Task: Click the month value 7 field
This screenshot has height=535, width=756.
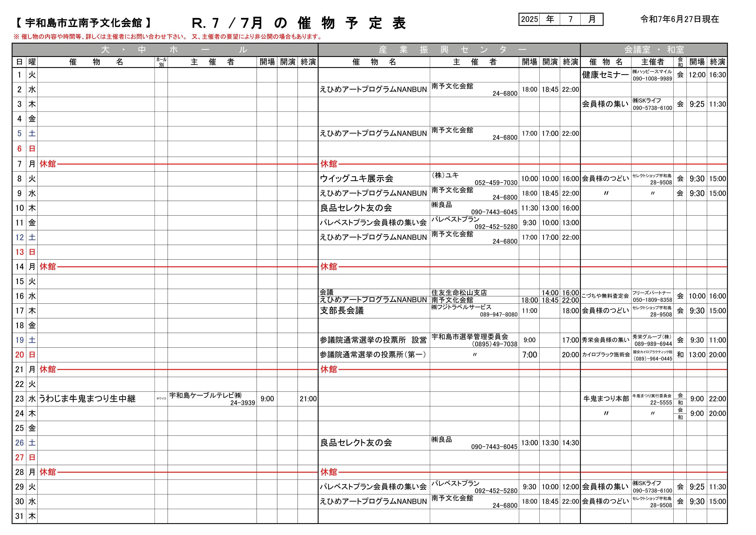Action: [570, 19]
